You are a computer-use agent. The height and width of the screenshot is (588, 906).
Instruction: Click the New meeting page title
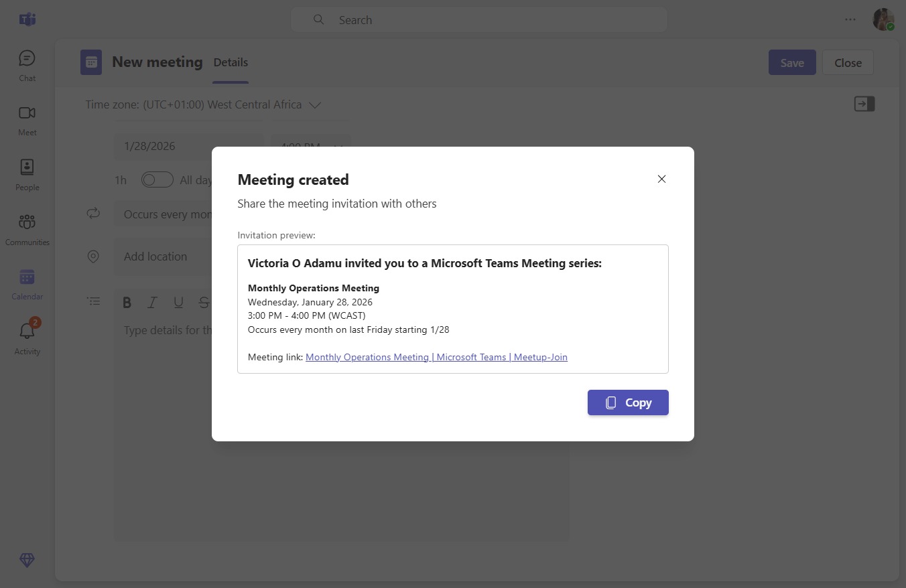pyautogui.click(x=157, y=62)
